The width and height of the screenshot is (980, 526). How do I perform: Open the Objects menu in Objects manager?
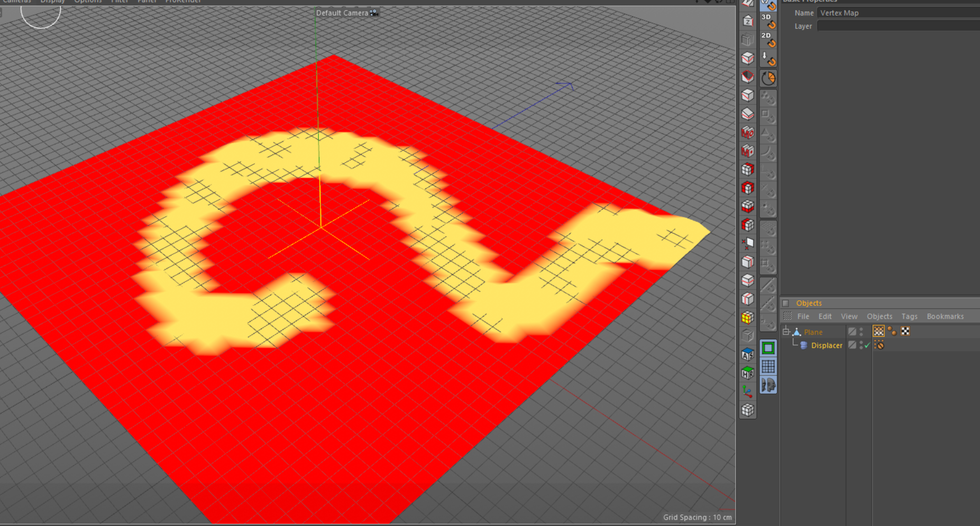880,316
